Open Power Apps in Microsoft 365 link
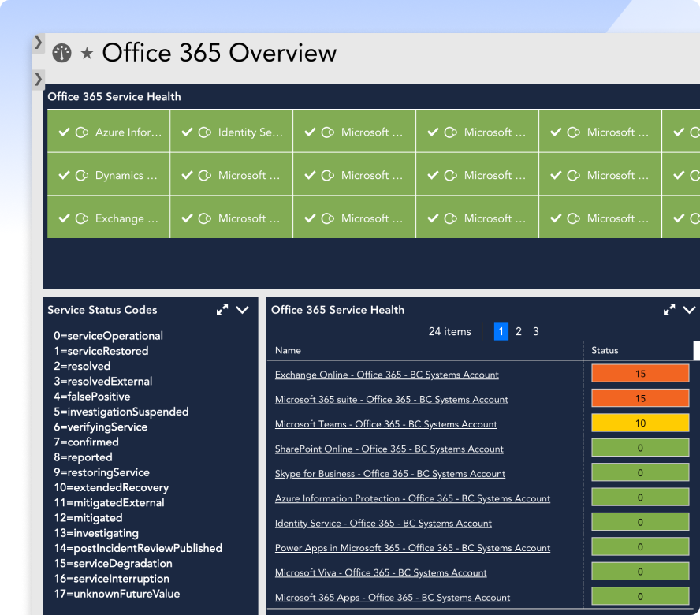The height and width of the screenshot is (615, 700). 412,548
